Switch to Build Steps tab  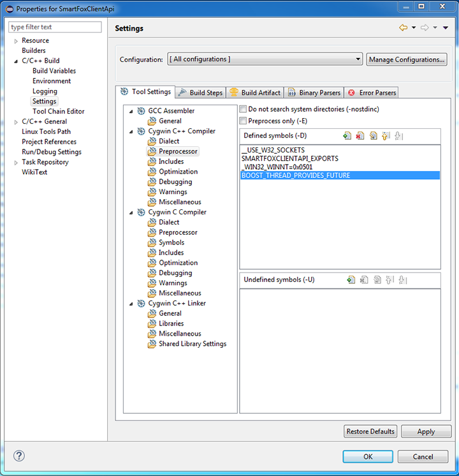point(201,93)
